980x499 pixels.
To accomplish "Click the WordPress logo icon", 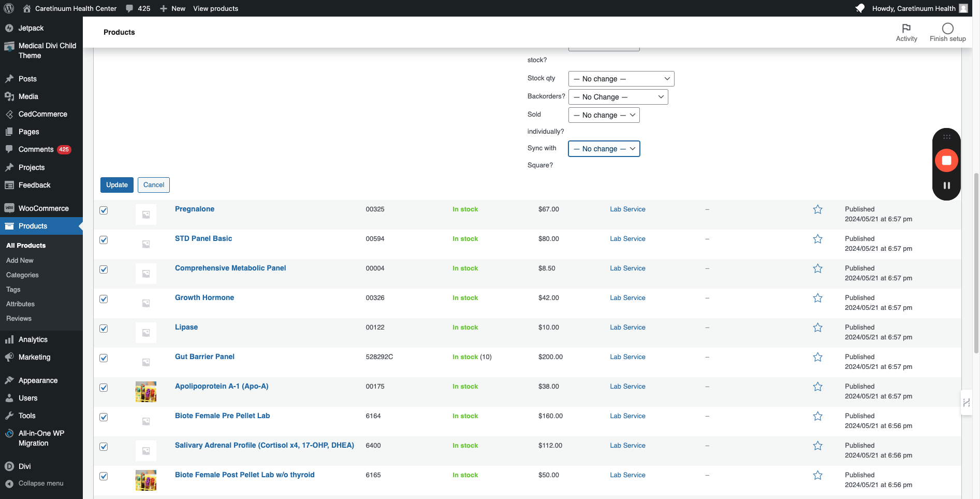I will [x=9, y=8].
